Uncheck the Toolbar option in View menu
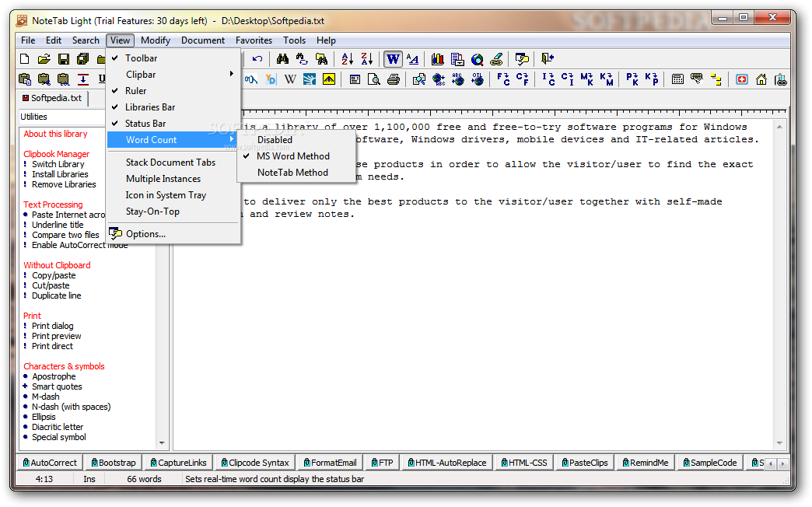 click(x=174, y=58)
